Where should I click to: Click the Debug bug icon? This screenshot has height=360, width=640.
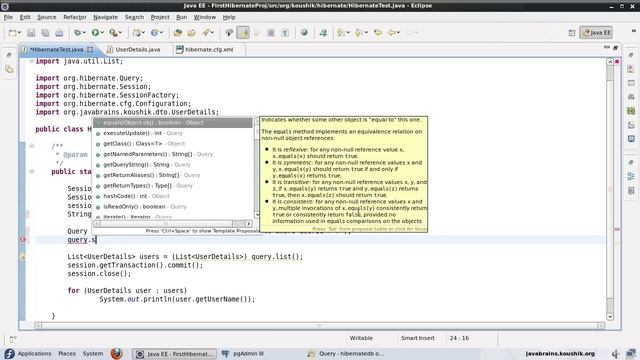(x=77, y=33)
